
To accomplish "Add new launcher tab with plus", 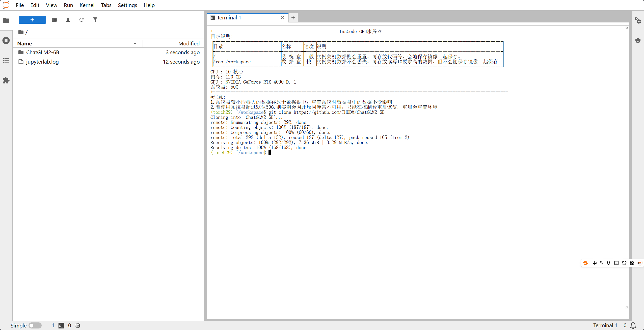I will click(x=293, y=18).
